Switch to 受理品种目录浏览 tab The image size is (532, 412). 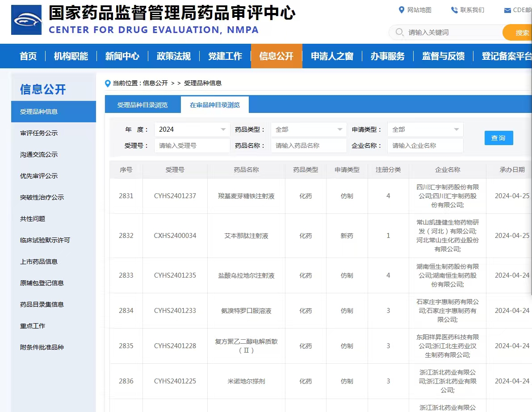[142, 105]
